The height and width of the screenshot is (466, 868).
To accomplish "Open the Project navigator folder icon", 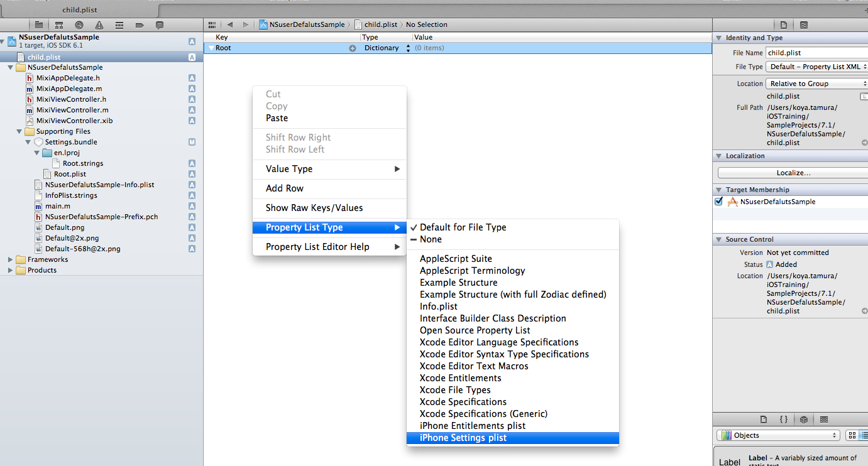I will point(38,25).
